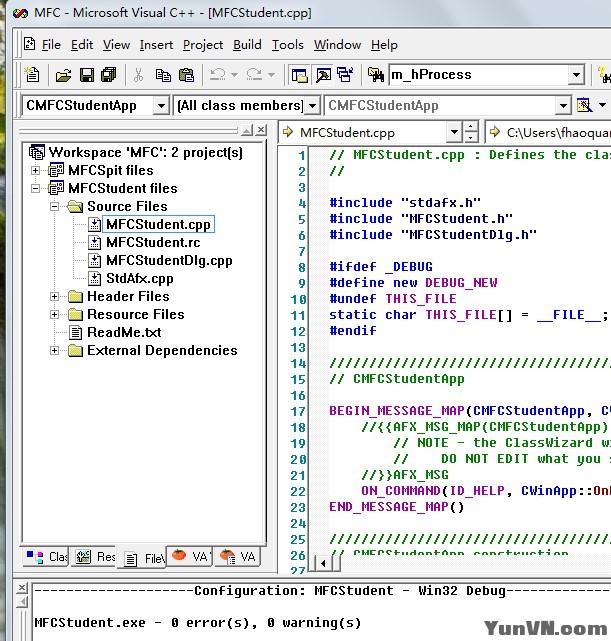Image resolution: width=611 pixels, height=641 pixels.
Task: Open the View menu
Action: (x=116, y=45)
